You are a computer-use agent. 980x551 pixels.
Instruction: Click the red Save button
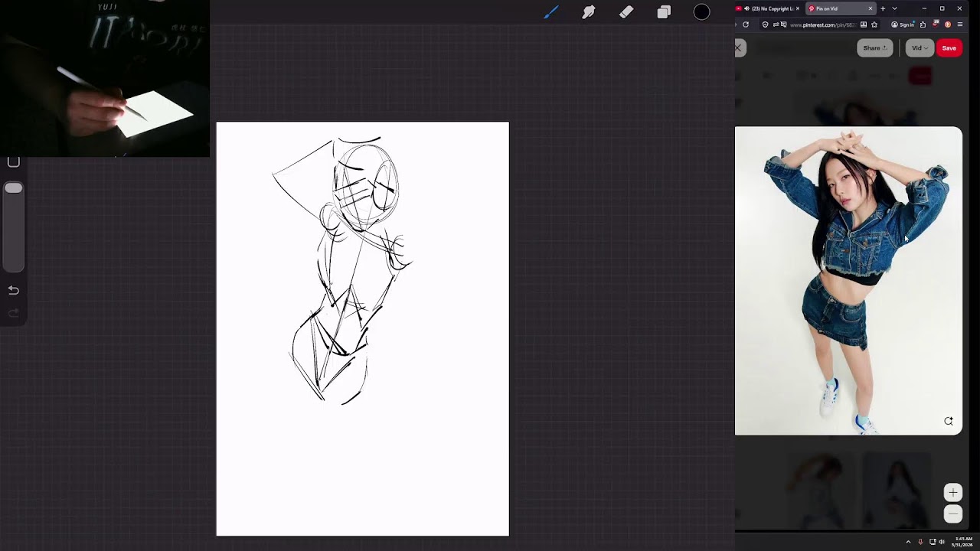click(x=949, y=48)
